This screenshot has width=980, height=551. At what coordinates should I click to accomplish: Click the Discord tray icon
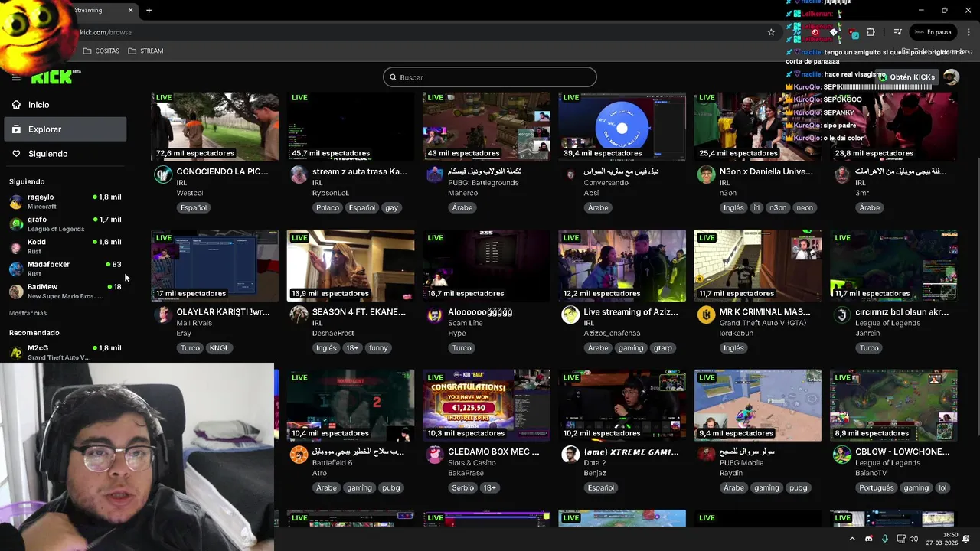[868, 539]
